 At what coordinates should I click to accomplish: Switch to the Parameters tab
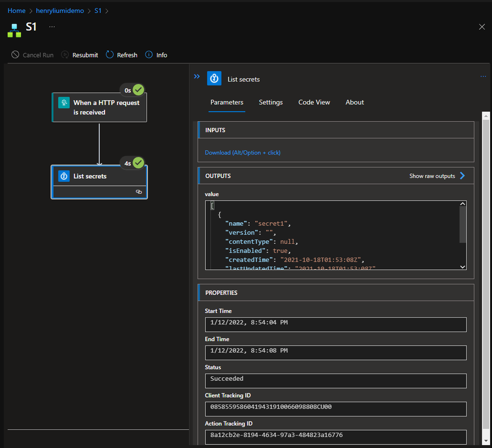click(x=227, y=102)
